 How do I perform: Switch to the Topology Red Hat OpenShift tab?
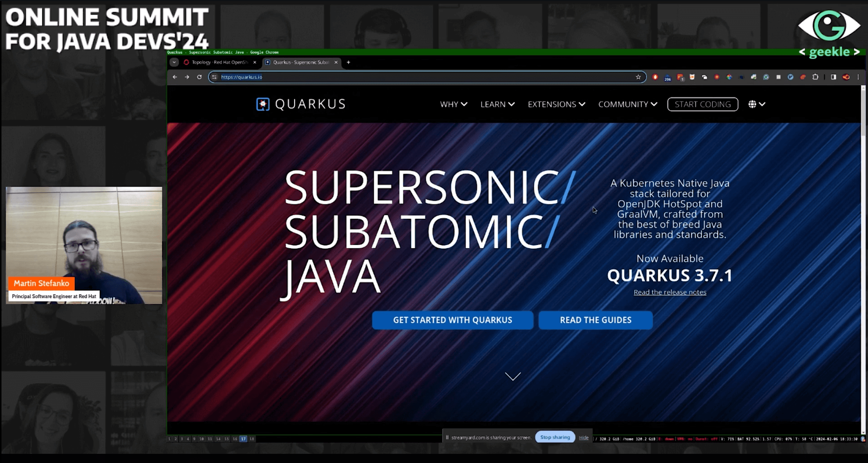click(x=220, y=62)
